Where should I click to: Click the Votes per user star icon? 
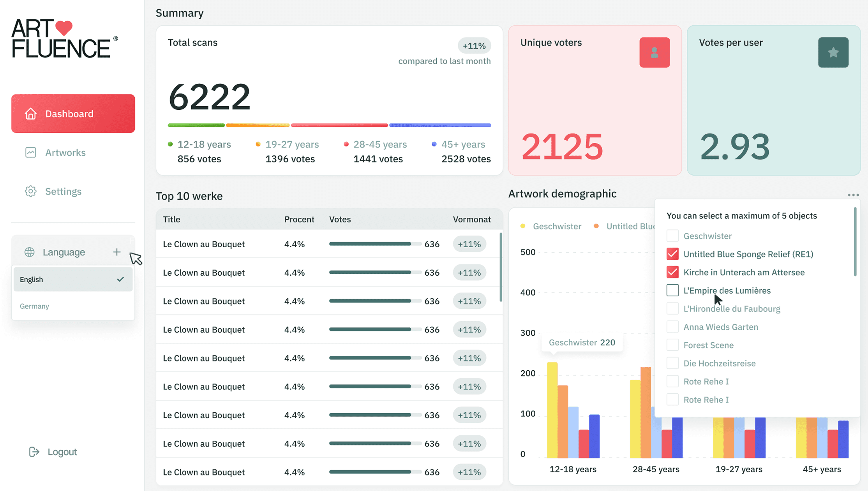(x=833, y=53)
